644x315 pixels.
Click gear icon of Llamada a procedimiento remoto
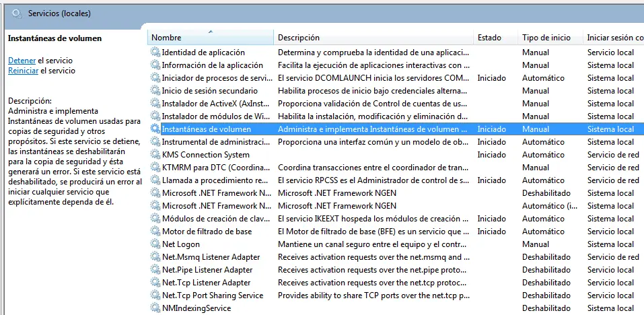coord(155,180)
